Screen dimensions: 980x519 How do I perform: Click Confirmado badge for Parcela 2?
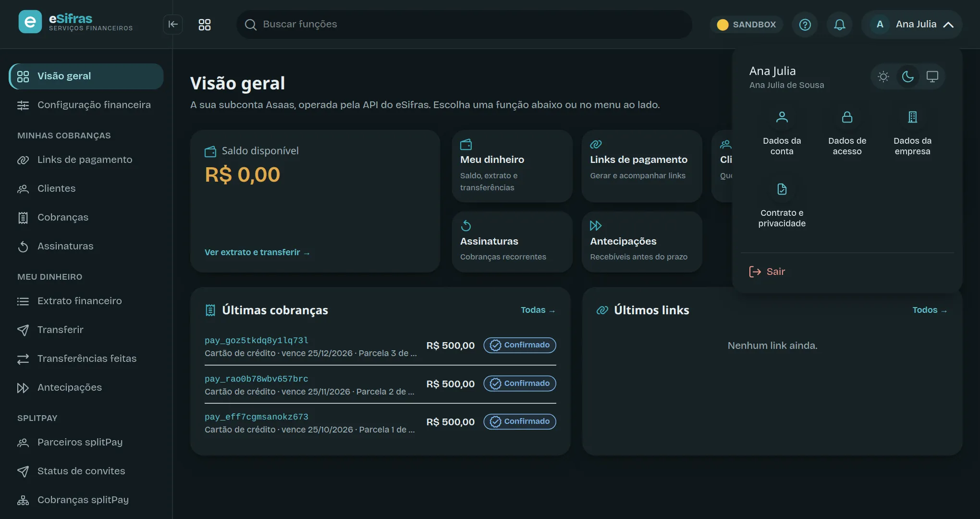[x=520, y=383]
